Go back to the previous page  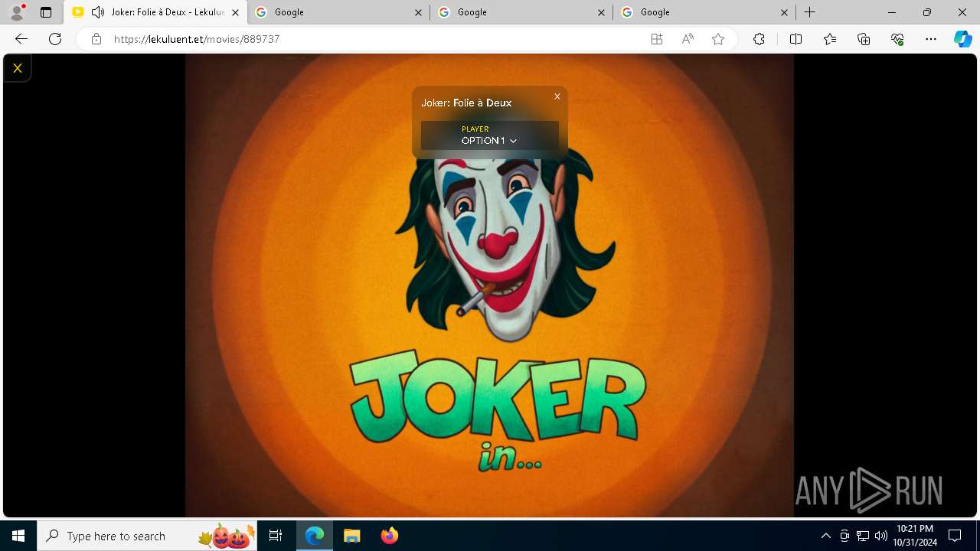21,39
